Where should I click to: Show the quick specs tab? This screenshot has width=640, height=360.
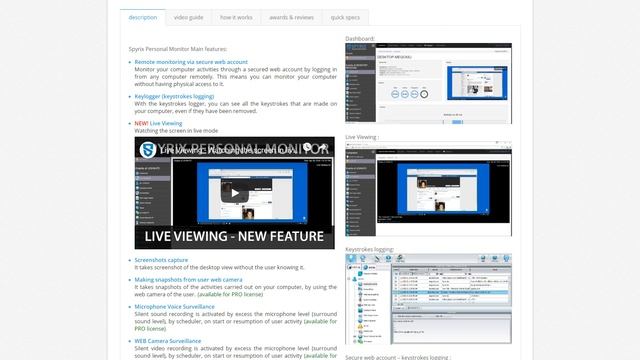click(345, 18)
